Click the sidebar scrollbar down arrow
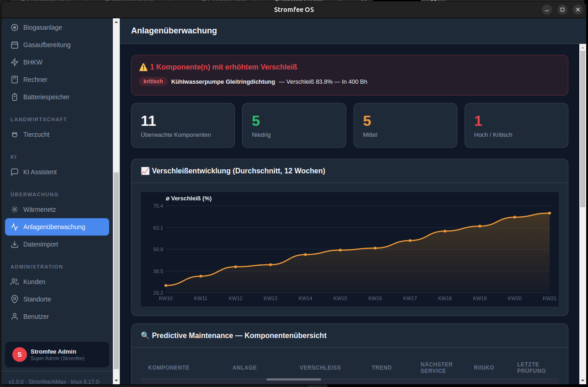Viewport: 588px width, 387px height. (x=116, y=380)
